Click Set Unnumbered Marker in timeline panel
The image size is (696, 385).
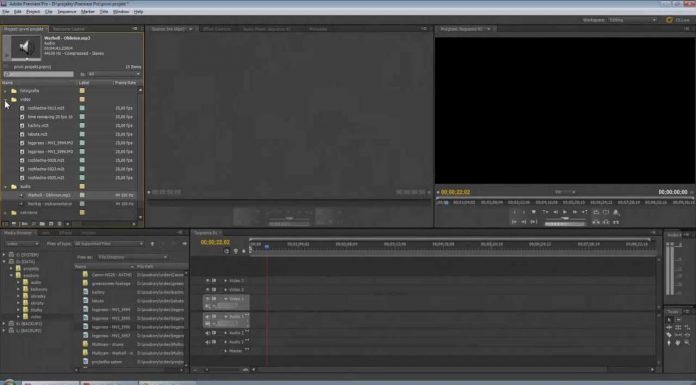pos(244,251)
